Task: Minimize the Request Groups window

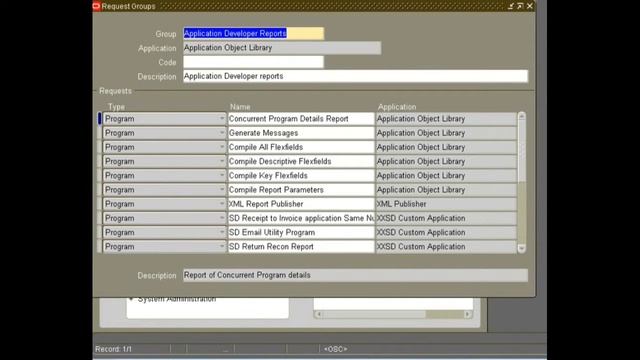Action: coord(511,6)
